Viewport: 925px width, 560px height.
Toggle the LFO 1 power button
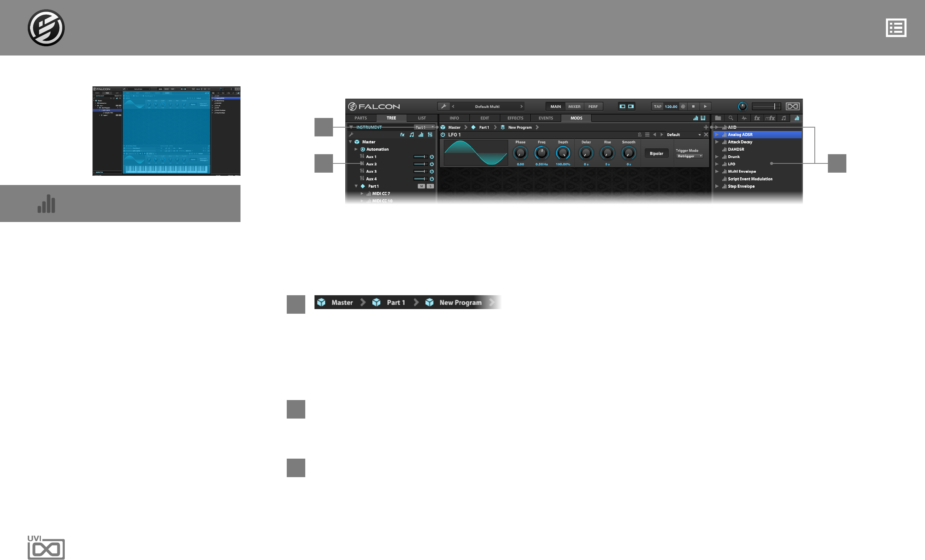pos(443,135)
